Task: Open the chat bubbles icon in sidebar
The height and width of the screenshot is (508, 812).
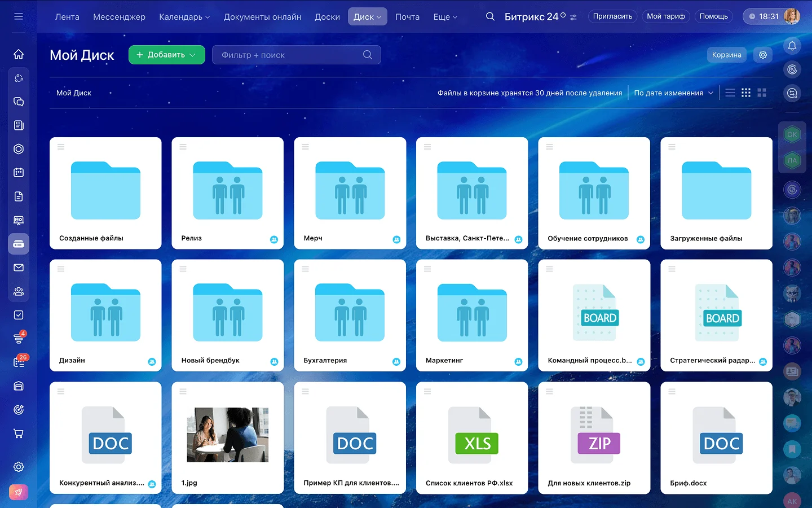Action: coord(19,102)
